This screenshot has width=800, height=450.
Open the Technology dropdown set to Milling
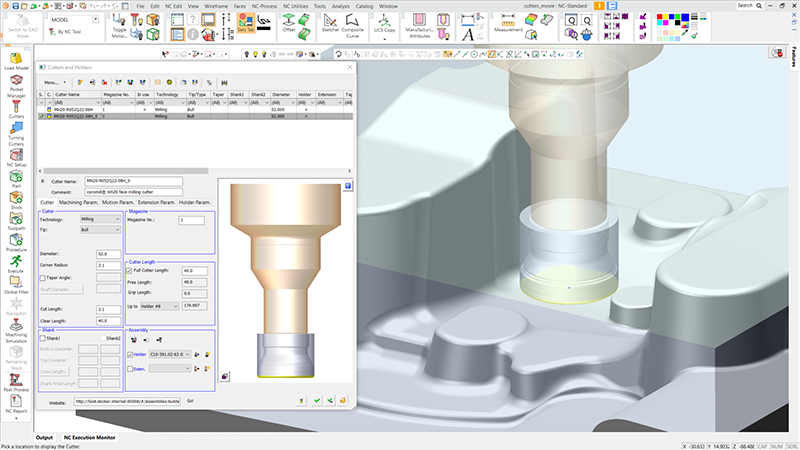(x=100, y=219)
